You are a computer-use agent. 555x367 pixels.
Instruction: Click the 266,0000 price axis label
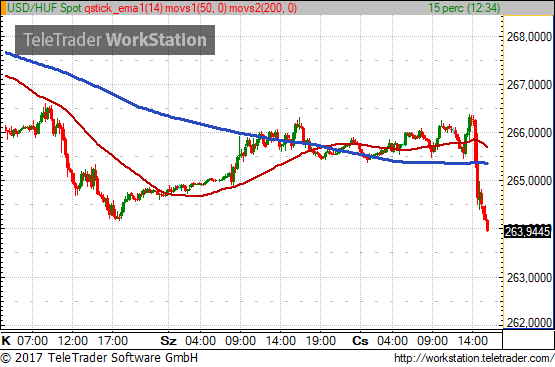click(530, 133)
